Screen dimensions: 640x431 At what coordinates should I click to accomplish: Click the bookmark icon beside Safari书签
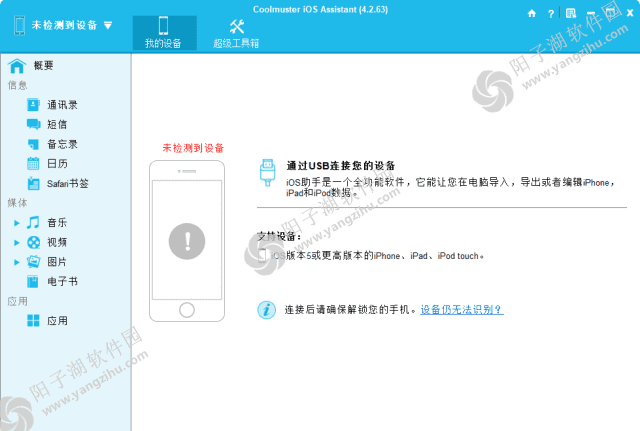[x=33, y=183]
